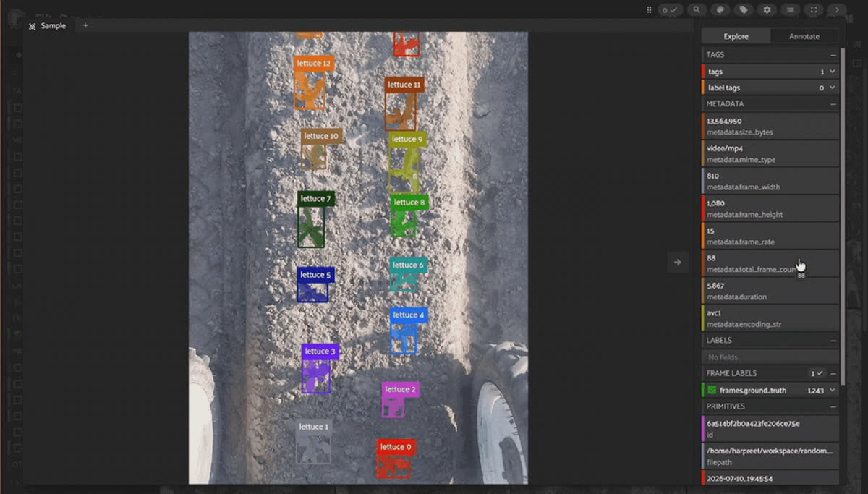Viewport: 868px width, 494px height.
Task: Open display settings gear icon
Action: click(767, 10)
